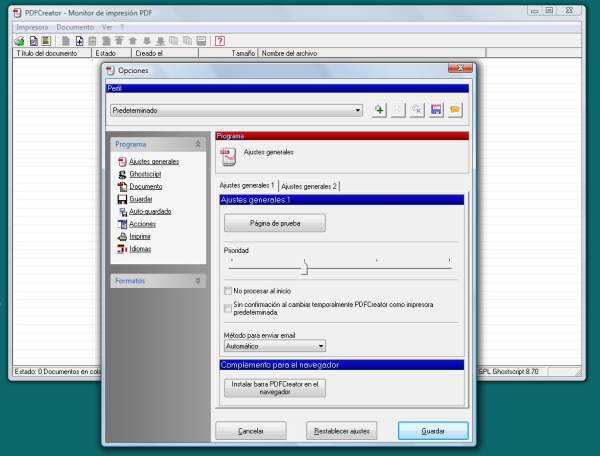
Task: Click the Guardar button
Action: [x=433, y=431]
